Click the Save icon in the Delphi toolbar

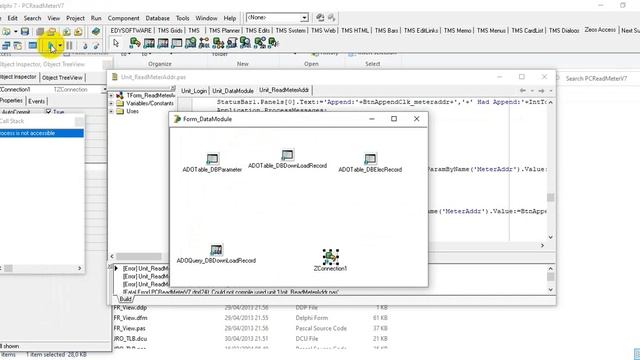[25, 31]
